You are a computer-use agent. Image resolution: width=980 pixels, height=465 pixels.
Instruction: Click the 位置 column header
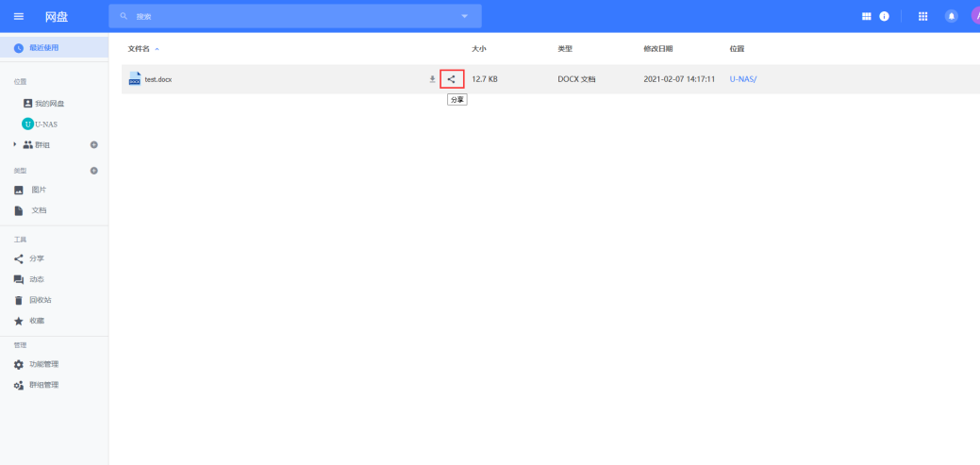click(737, 49)
